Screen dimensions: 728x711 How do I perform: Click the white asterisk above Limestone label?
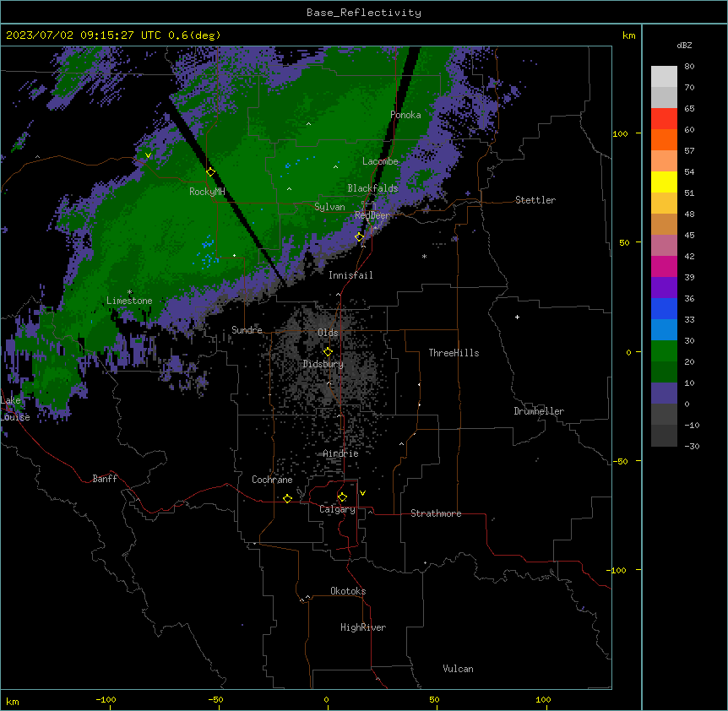130,292
